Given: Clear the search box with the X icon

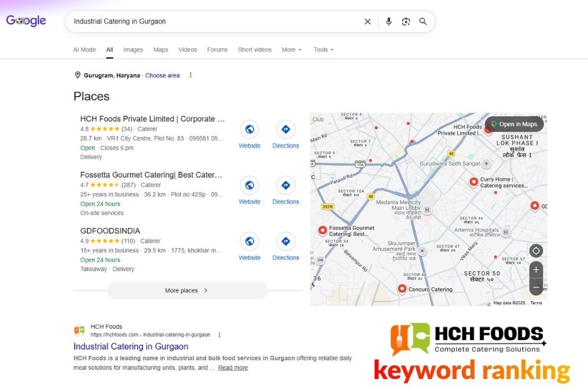Looking at the screenshot, I should point(367,21).
